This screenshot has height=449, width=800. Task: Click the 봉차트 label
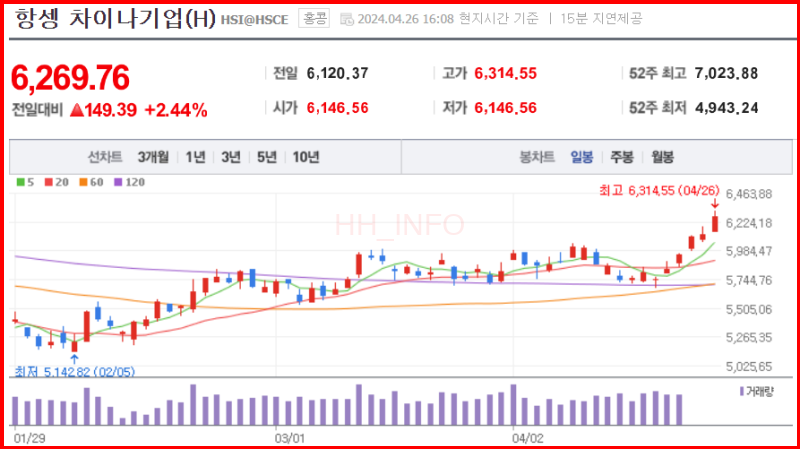537,157
